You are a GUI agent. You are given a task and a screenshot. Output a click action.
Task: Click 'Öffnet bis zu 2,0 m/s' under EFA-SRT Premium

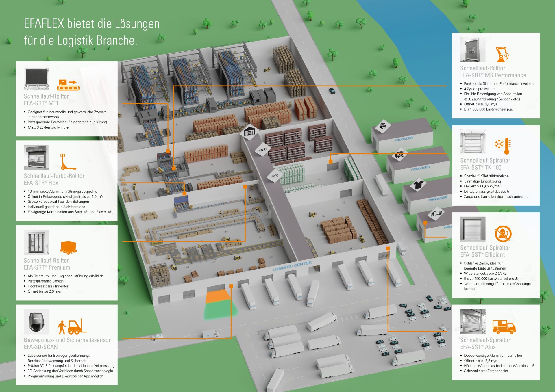pos(44,291)
